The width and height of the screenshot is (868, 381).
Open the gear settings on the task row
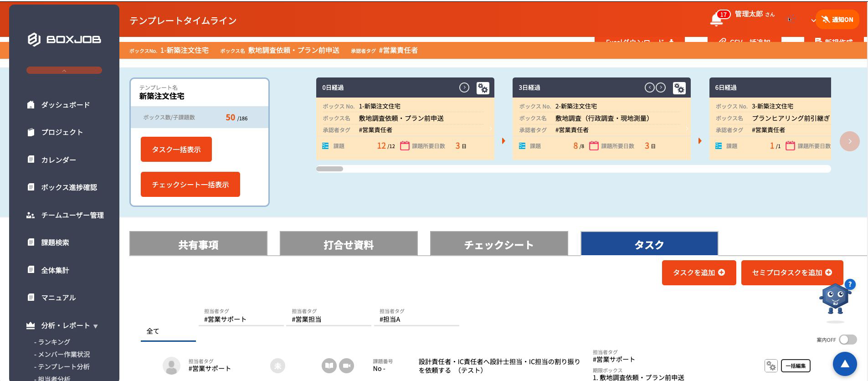[x=771, y=366]
